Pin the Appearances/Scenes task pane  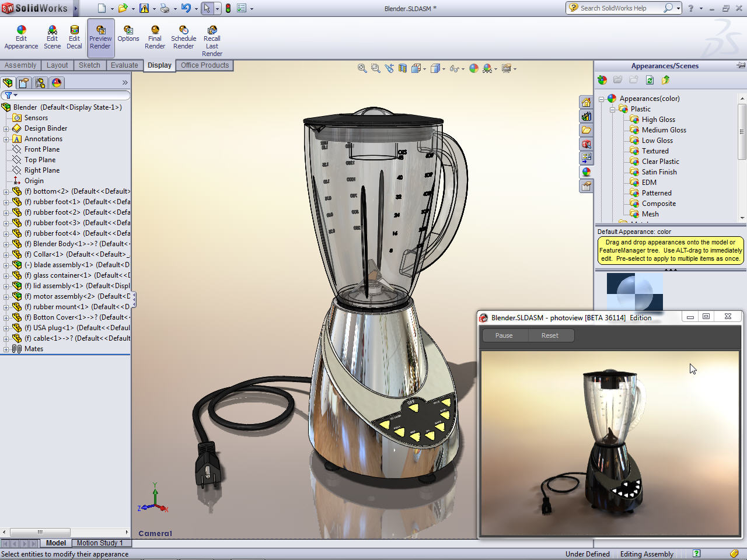(x=741, y=65)
